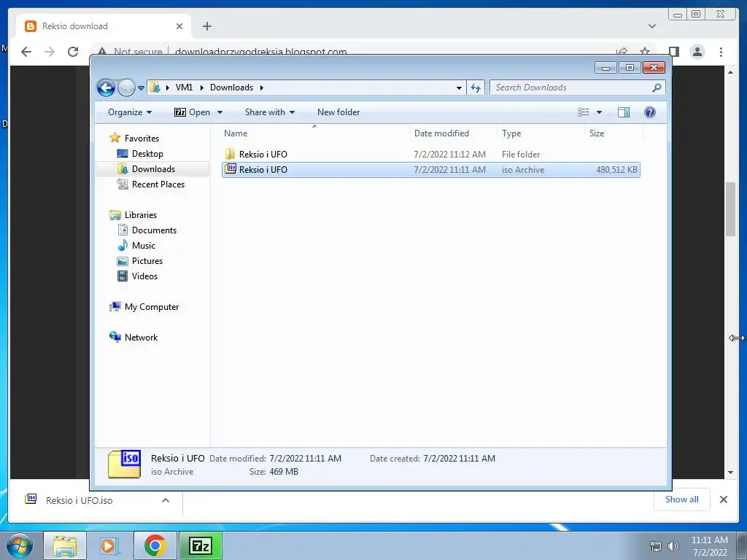Image resolution: width=747 pixels, height=560 pixels.
Task: Open the Documents library
Action: (x=154, y=230)
